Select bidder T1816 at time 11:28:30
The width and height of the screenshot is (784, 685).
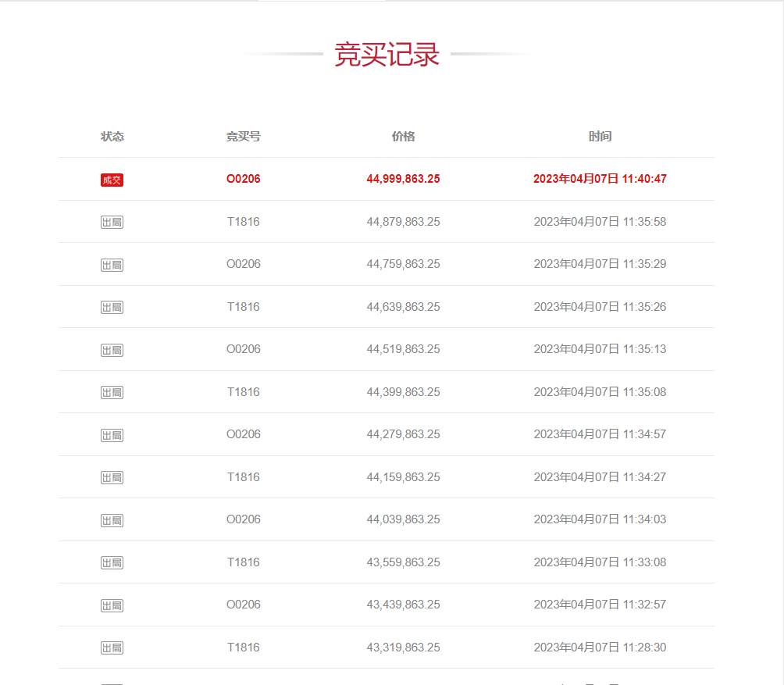click(244, 648)
